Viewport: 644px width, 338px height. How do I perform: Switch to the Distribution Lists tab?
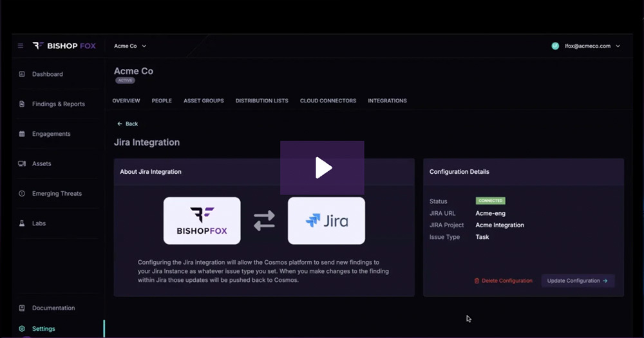pos(262,100)
